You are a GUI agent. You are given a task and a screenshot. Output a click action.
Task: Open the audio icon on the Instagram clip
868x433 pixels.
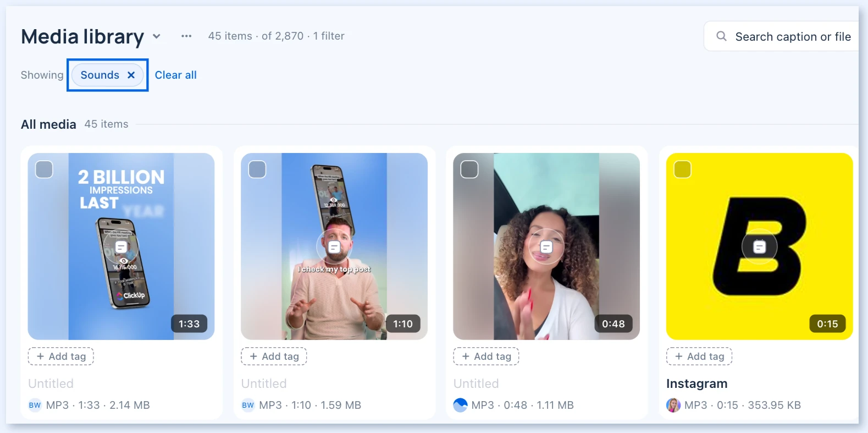coord(759,246)
